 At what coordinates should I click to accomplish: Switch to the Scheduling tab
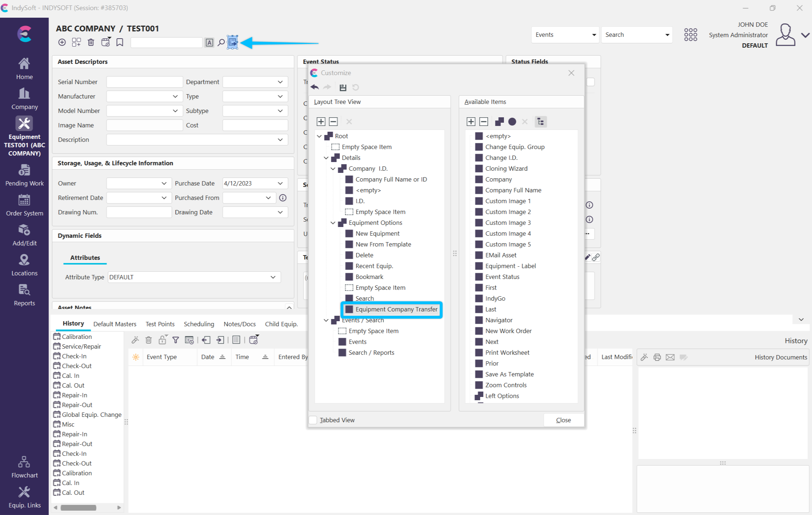coord(199,324)
